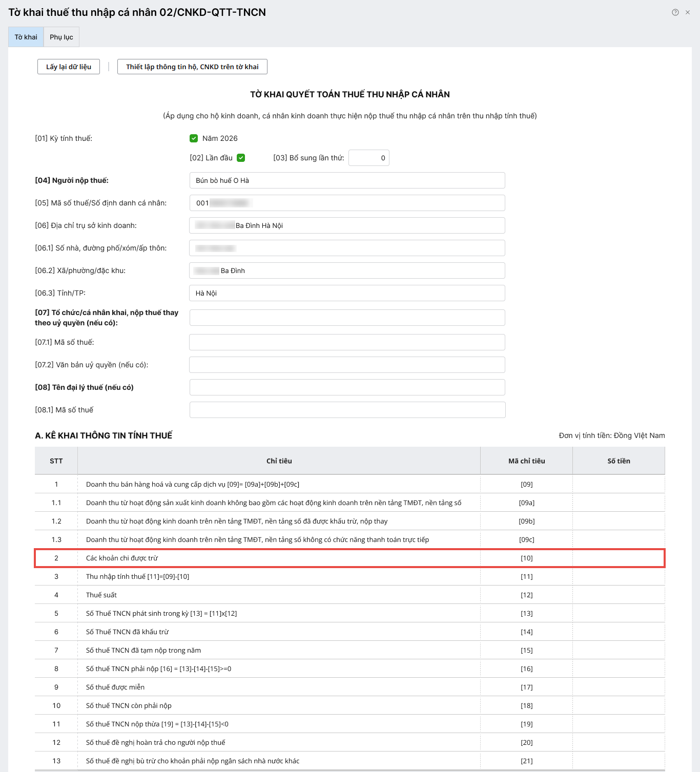Open Thiết lập thông tin hộ, CNKD settings
700x772 pixels.
[192, 67]
